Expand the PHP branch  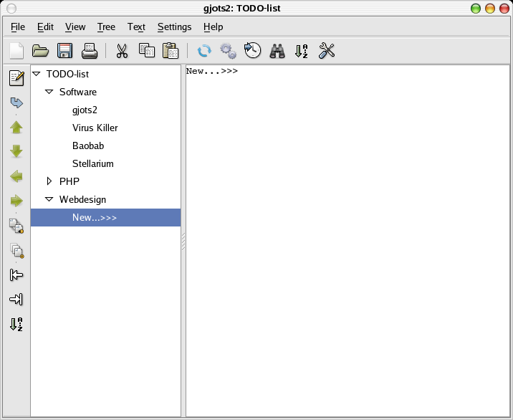click(49, 181)
